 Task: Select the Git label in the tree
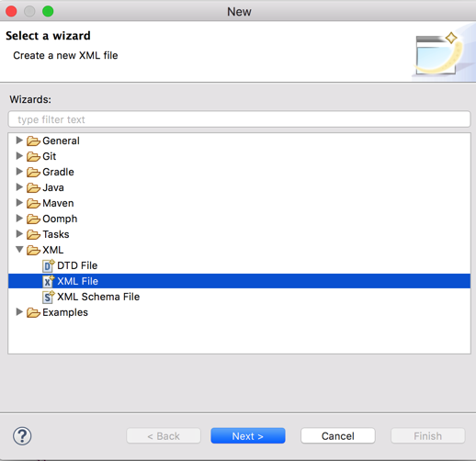50,156
